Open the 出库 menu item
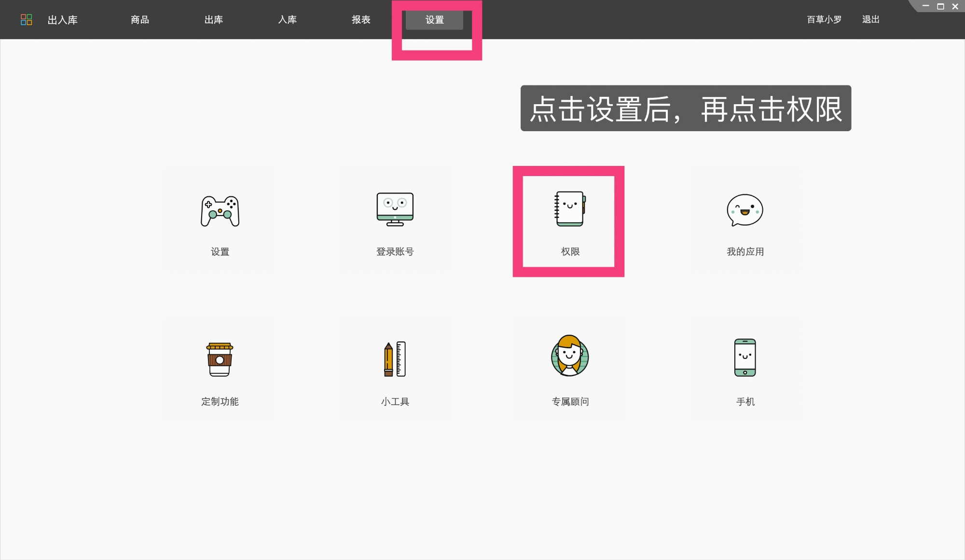The image size is (965, 560). pos(214,20)
